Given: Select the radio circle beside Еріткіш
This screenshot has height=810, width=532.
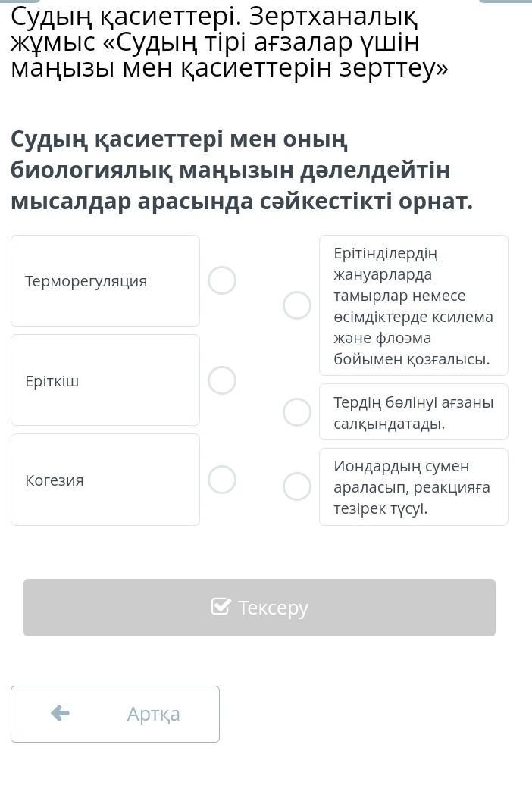Looking at the screenshot, I should (x=222, y=380).
